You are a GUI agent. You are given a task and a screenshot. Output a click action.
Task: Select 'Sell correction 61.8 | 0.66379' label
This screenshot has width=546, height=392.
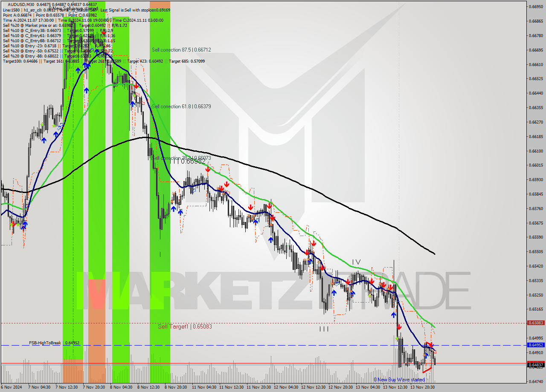[x=181, y=107]
